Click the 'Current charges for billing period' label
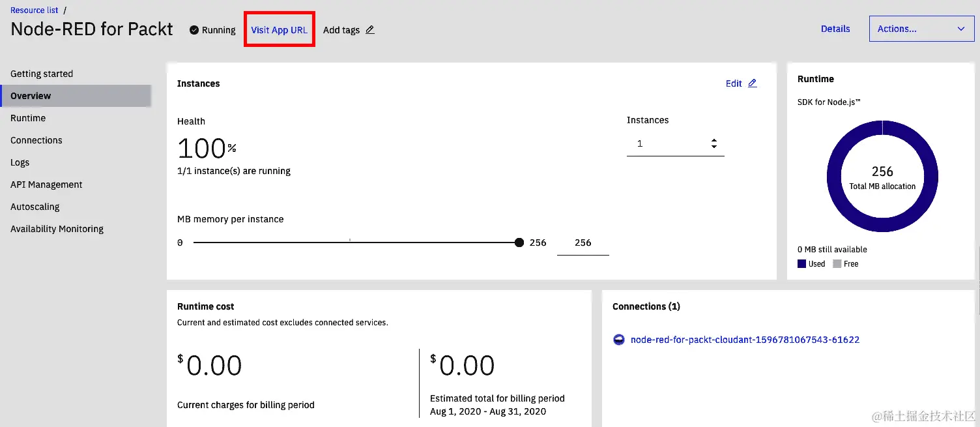Image resolution: width=980 pixels, height=427 pixels. point(246,405)
